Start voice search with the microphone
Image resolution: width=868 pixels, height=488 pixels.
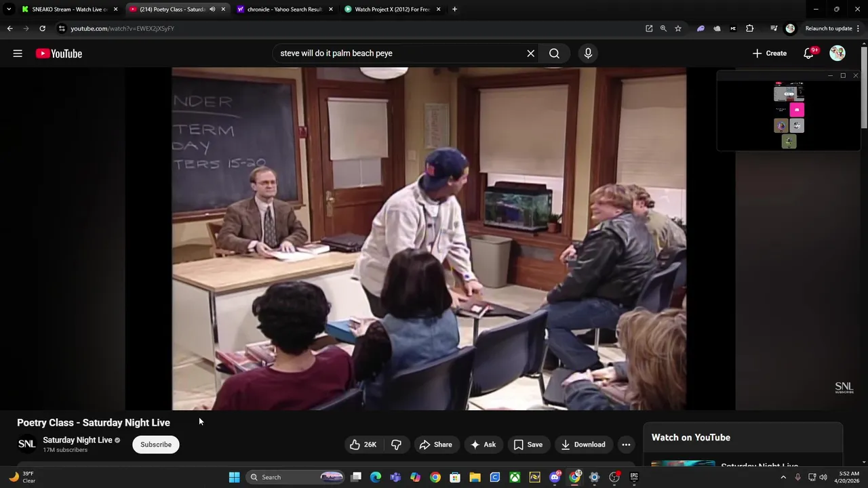coord(588,54)
